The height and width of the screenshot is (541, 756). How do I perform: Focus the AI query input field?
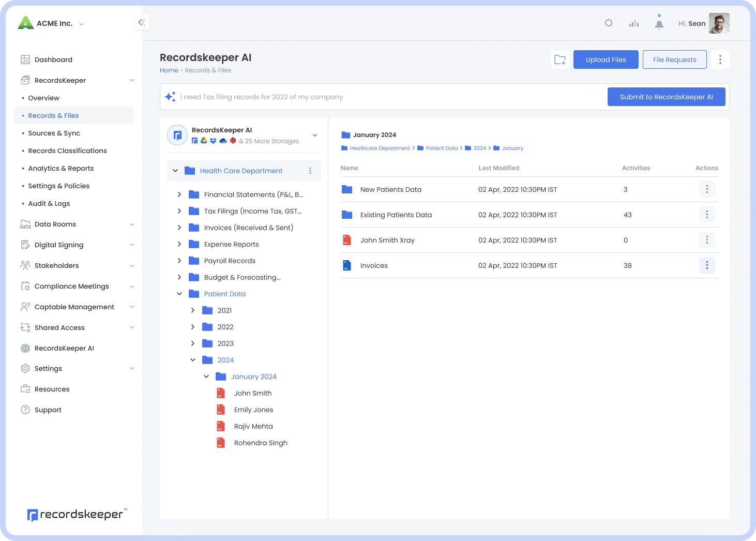click(x=388, y=97)
